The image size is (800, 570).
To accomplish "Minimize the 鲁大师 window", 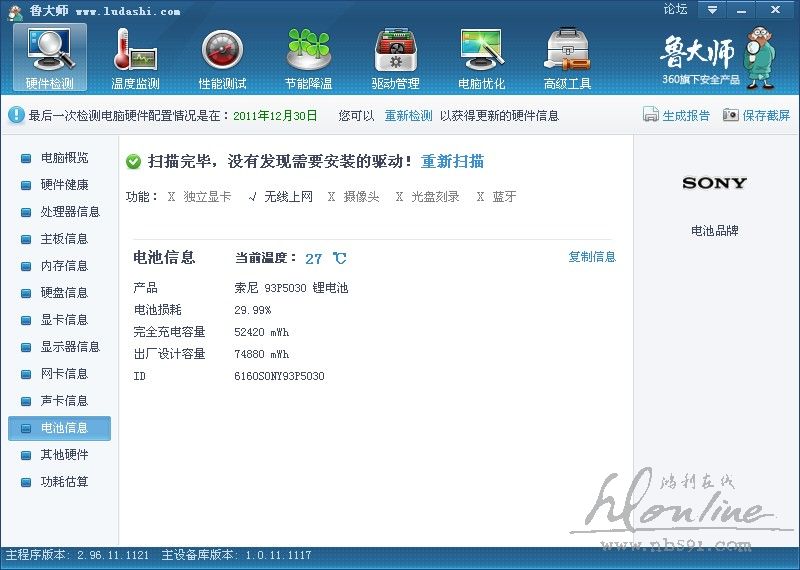I will (741, 10).
